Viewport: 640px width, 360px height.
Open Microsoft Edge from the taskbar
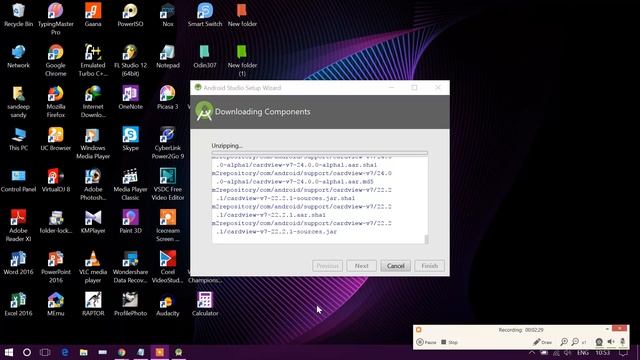64,352
